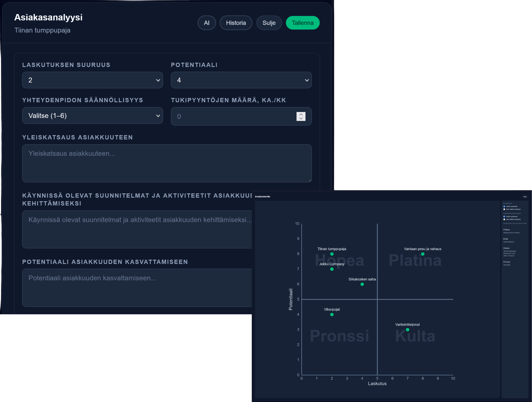Click the Potentiaali asiakkuuden kasvattamiseen text area
Screen dimensions: 532x402
pyautogui.click(x=137, y=288)
